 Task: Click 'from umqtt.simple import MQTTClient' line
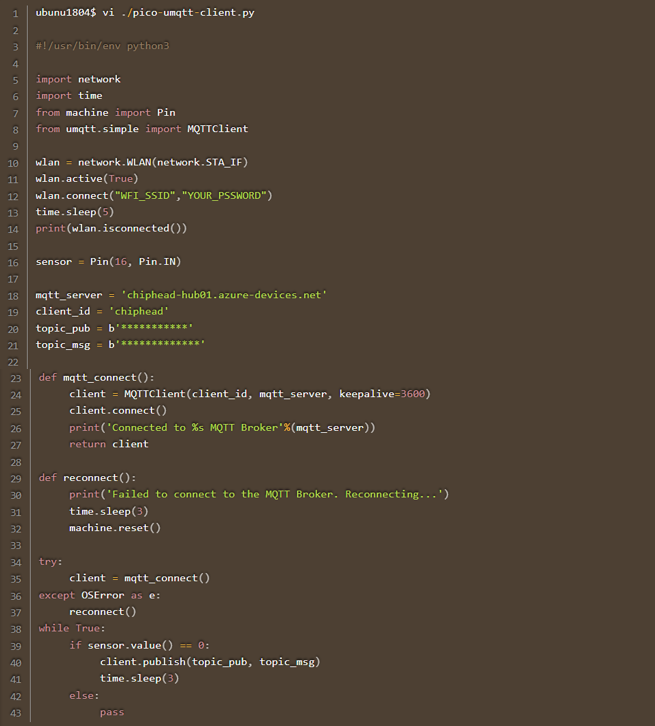(x=142, y=129)
